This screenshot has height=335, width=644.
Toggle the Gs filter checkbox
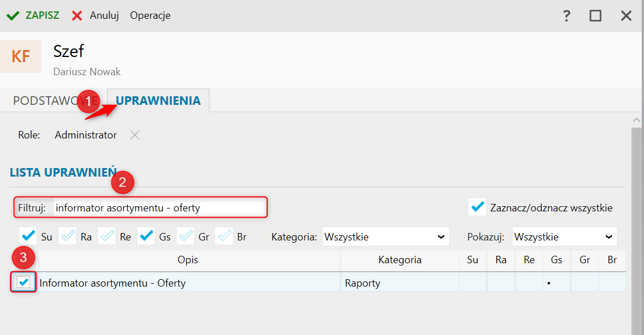(x=147, y=236)
